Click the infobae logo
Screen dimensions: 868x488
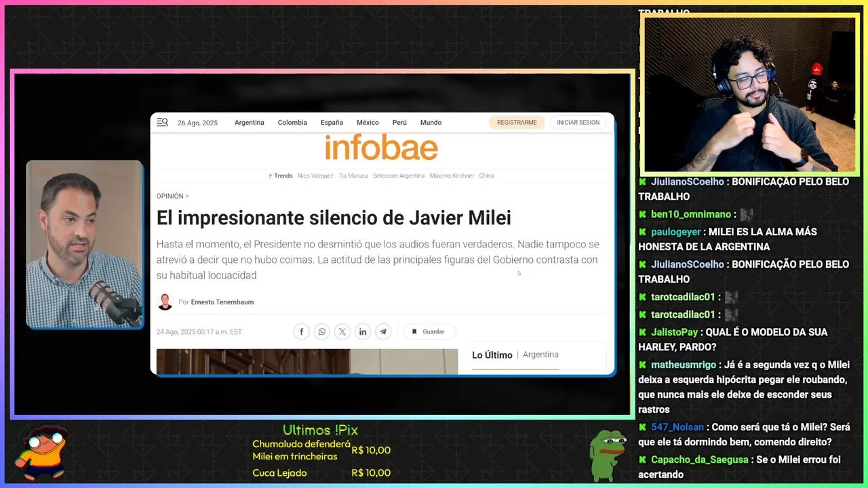(381, 148)
